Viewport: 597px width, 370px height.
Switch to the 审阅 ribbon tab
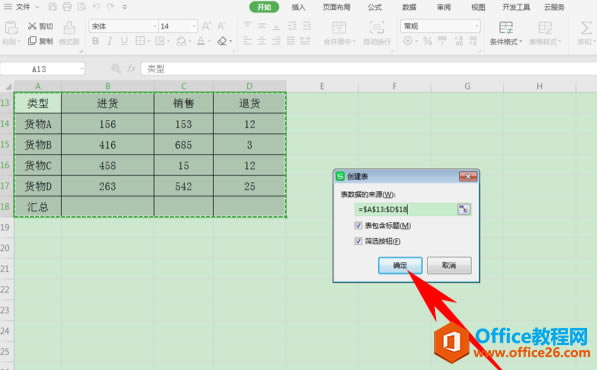pos(444,7)
